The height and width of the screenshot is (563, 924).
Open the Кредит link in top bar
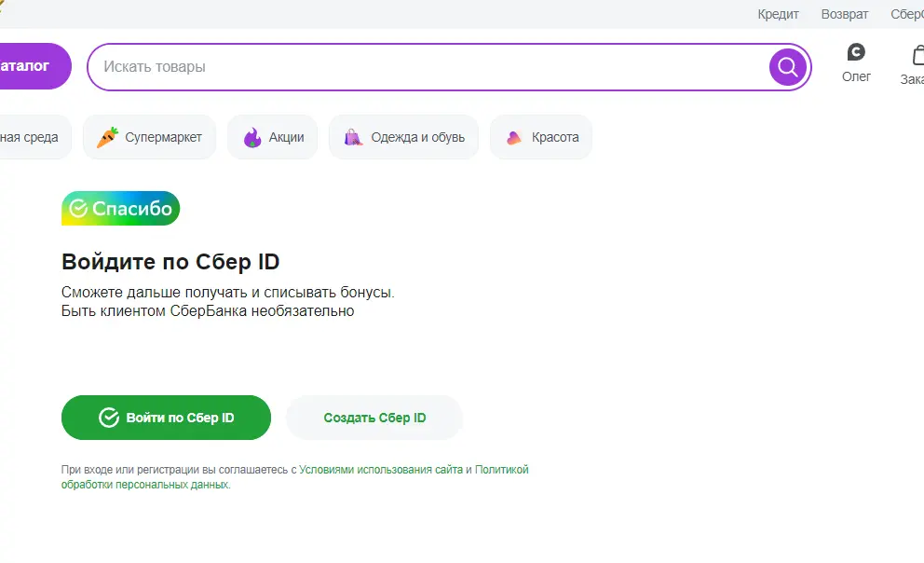click(778, 14)
